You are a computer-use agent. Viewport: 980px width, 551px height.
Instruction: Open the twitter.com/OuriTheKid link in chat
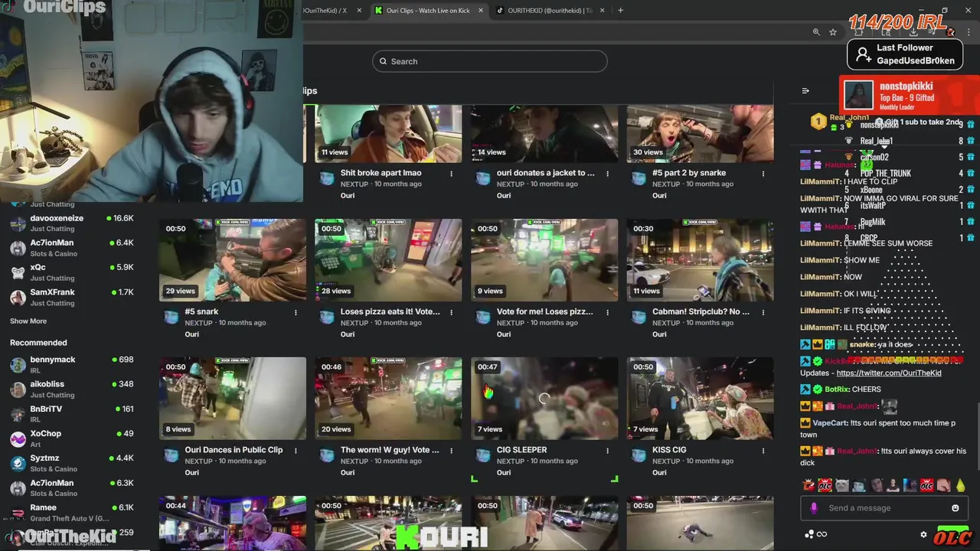point(889,373)
